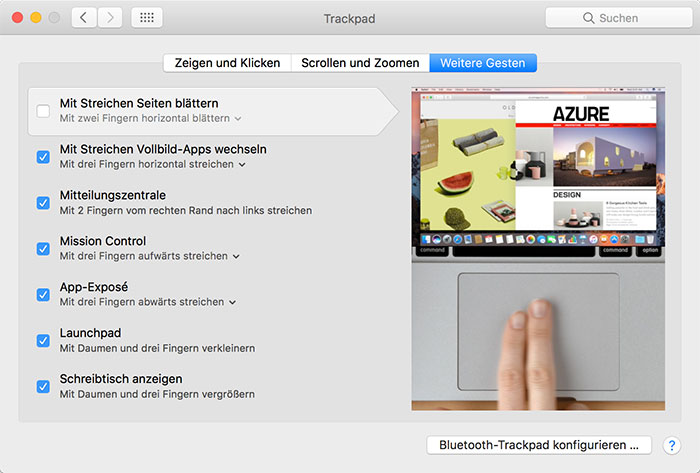
Task: Show all preferences via grid icon
Action: 147,18
